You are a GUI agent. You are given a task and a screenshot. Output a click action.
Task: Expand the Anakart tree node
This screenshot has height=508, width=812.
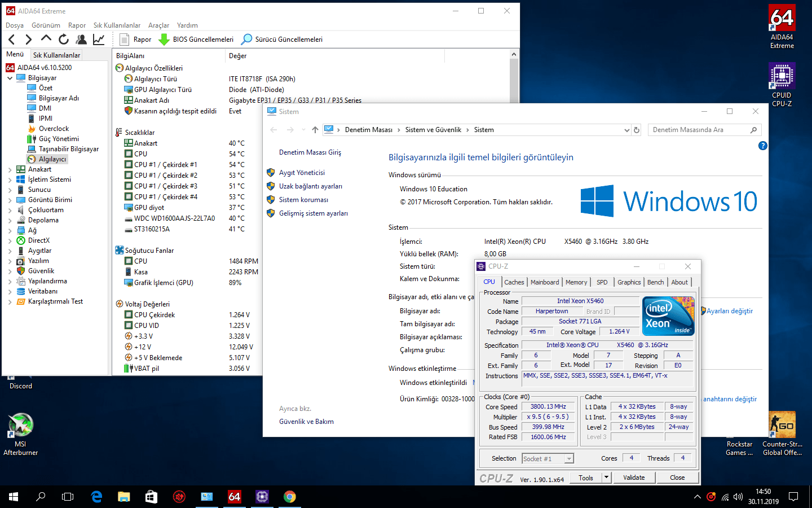[x=10, y=169]
